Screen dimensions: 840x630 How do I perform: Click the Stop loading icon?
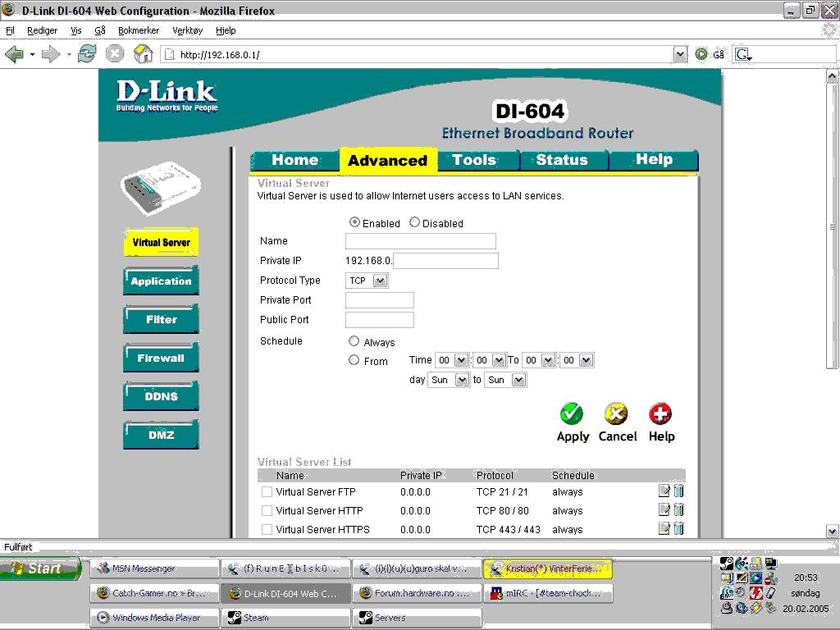click(x=115, y=53)
